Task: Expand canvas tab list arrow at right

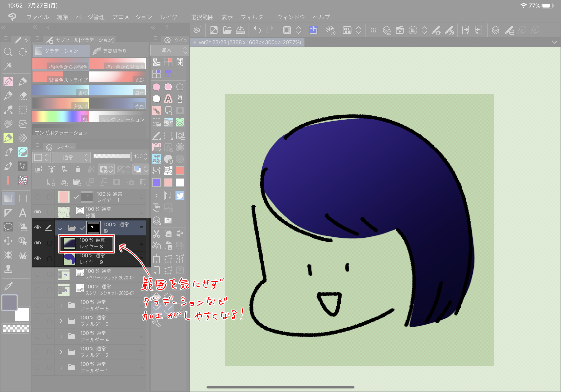Action: [554, 42]
